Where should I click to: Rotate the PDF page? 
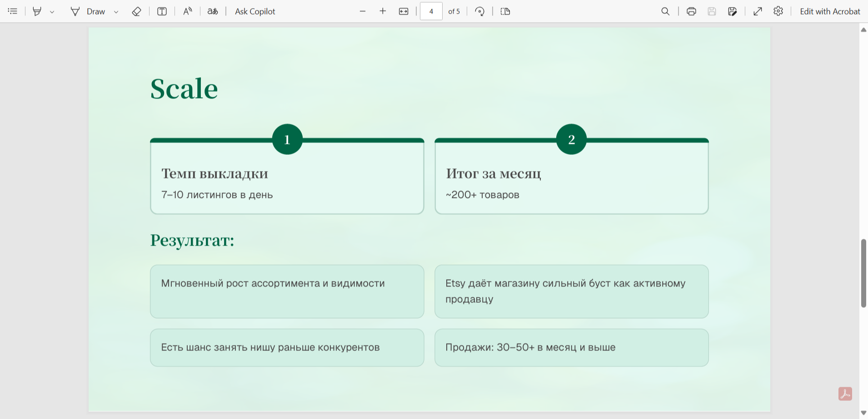pyautogui.click(x=480, y=11)
